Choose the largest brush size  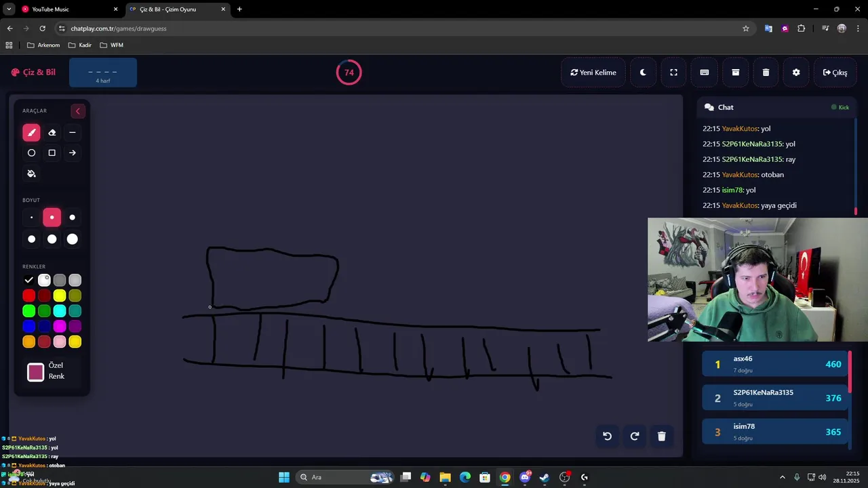tap(73, 239)
